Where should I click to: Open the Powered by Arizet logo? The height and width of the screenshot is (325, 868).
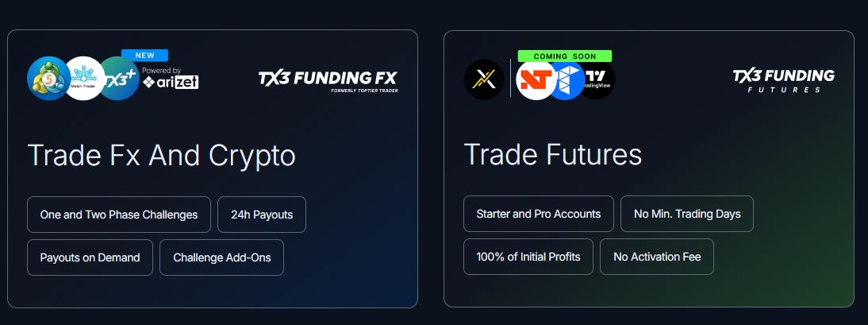coord(170,78)
